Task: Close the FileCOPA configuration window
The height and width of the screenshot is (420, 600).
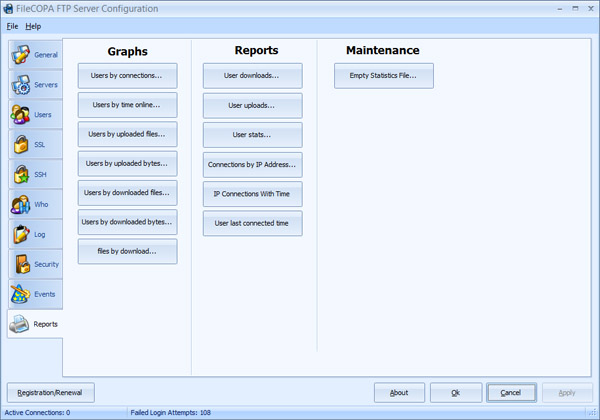Action: (591, 8)
